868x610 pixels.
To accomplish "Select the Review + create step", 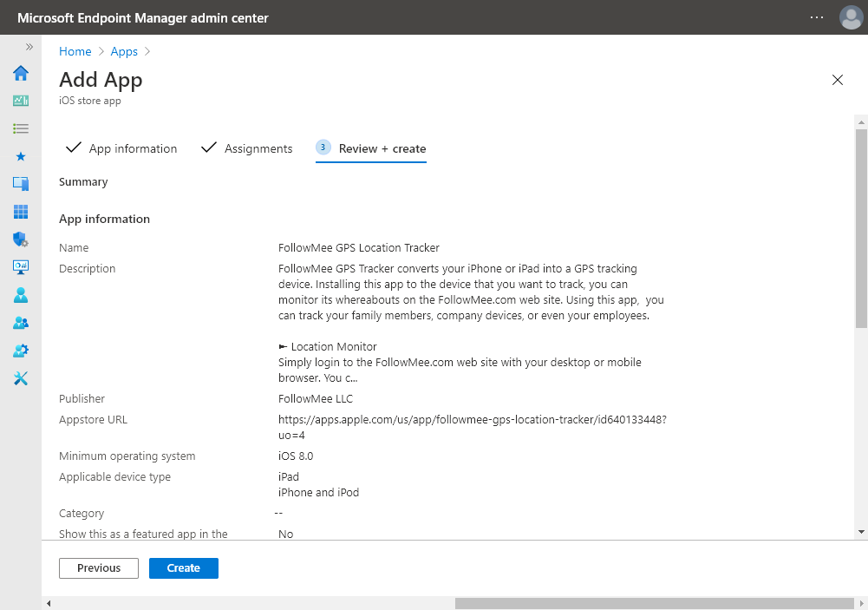I will [371, 148].
